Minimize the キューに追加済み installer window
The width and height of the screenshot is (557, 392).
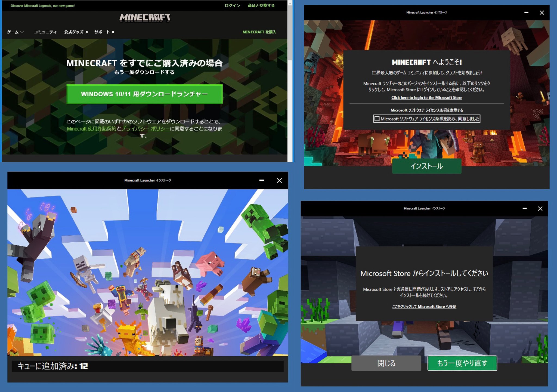(262, 180)
